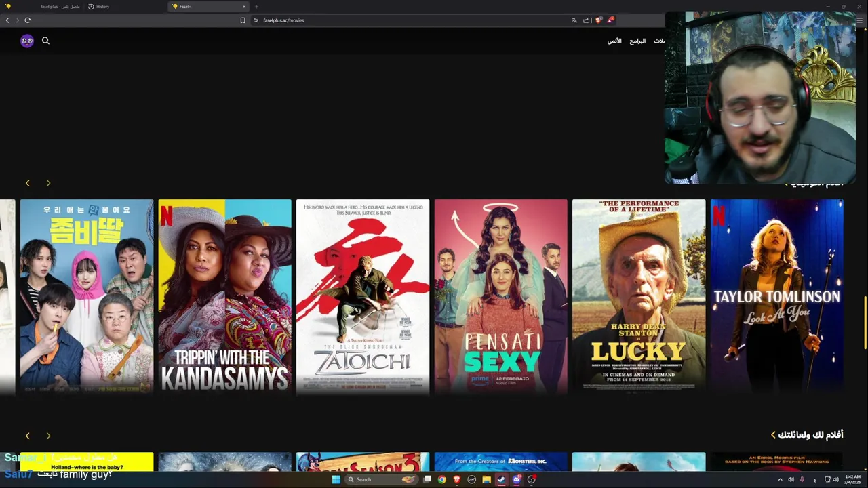Open the Brave Shields lion icon

(x=598, y=20)
